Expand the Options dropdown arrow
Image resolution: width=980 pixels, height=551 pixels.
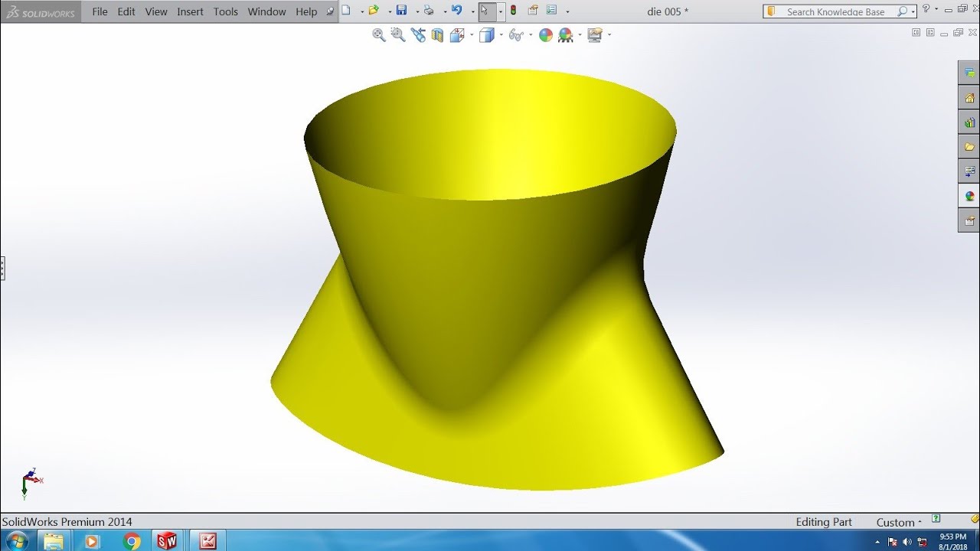click(x=567, y=11)
